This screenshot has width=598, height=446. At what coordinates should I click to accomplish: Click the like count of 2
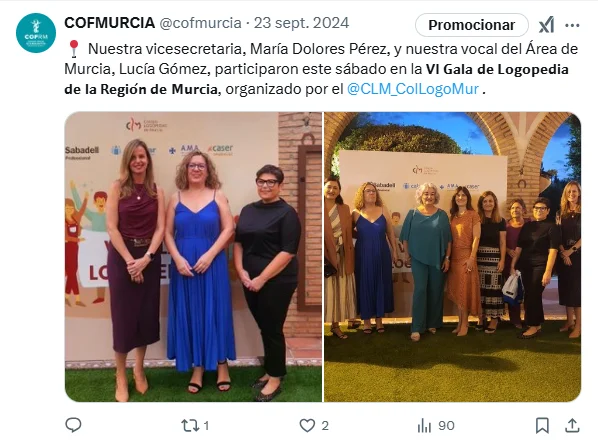[325, 426]
